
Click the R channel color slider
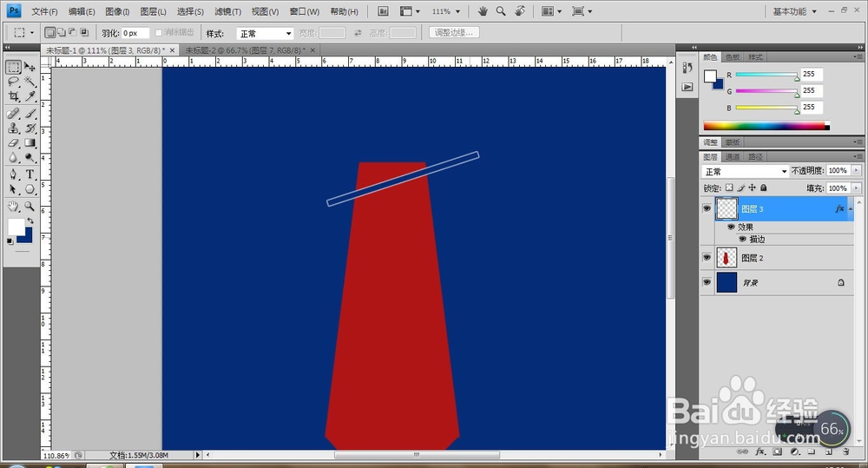point(767,75)
